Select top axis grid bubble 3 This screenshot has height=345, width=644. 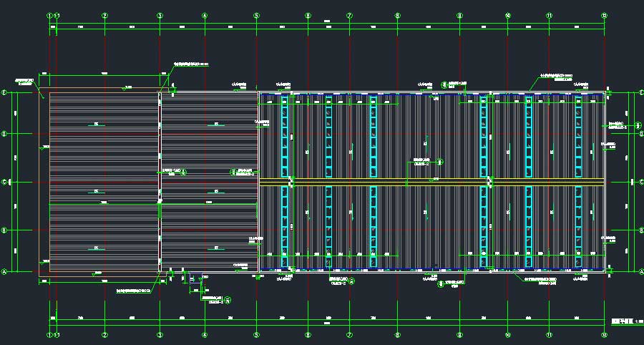point(160,14)
